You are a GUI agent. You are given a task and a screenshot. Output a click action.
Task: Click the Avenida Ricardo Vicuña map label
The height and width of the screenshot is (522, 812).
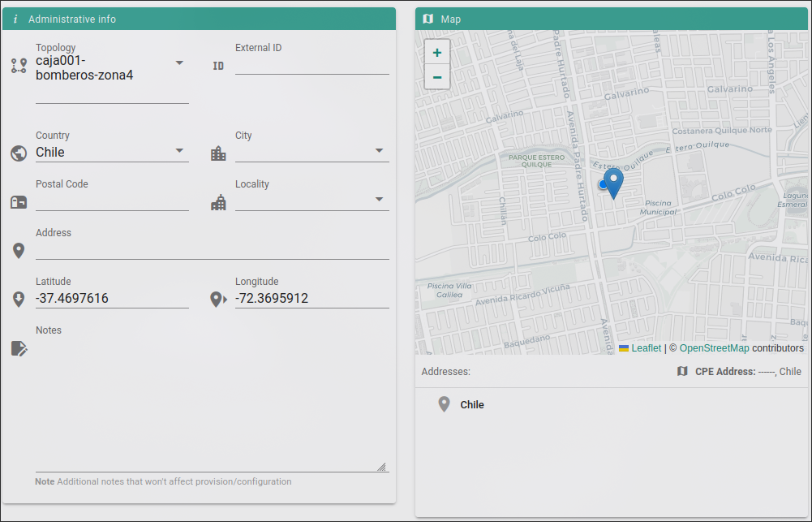[522, 295]
